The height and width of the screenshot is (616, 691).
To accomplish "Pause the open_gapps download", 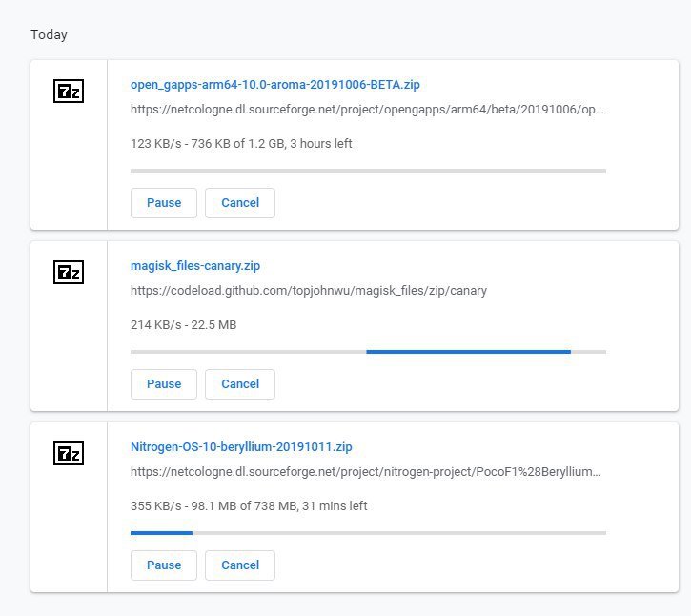I will click(164, 203).
